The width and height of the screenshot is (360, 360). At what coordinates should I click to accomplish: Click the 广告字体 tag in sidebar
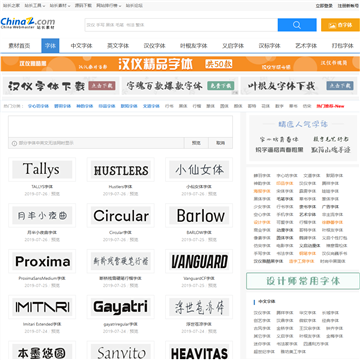coord(330,207)
